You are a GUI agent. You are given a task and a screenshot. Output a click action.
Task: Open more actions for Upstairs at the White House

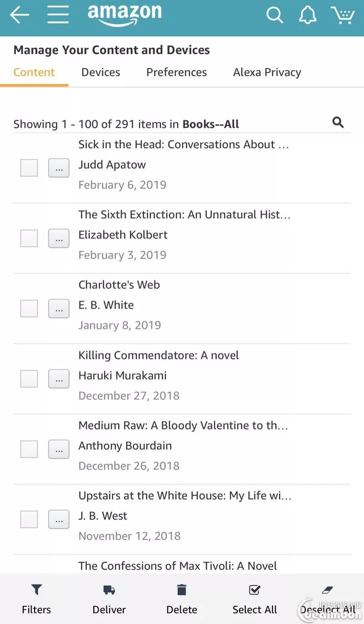click(59, 519)
